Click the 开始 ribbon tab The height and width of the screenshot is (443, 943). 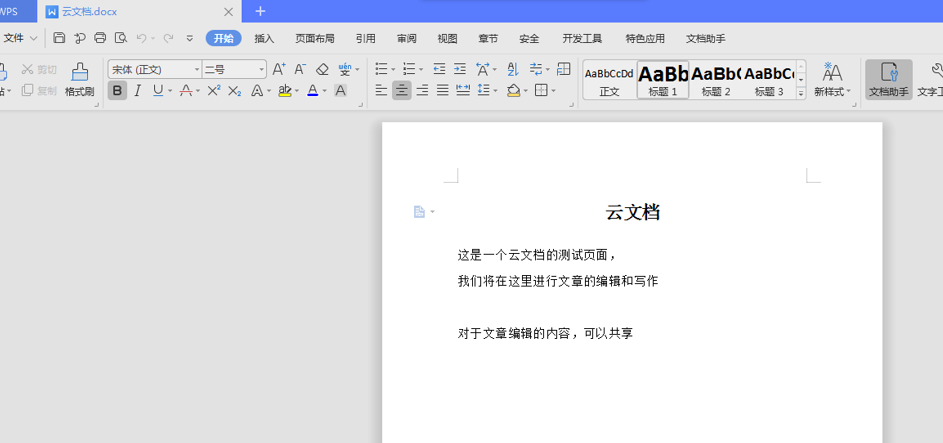coord(224,38)
